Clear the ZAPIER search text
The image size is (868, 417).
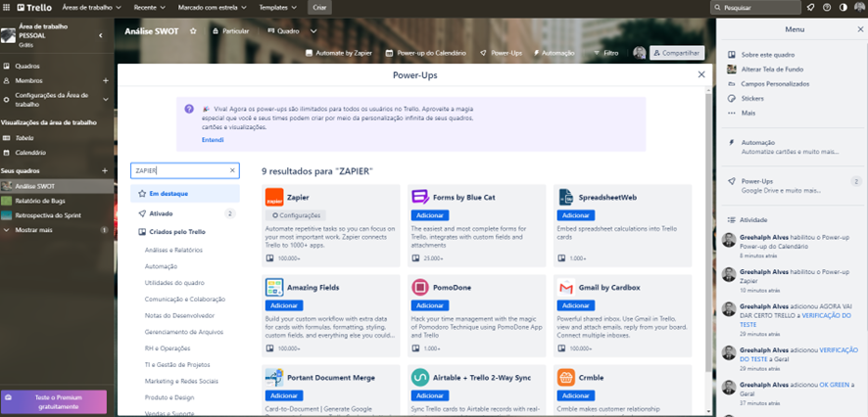click(x=233, y=170)
